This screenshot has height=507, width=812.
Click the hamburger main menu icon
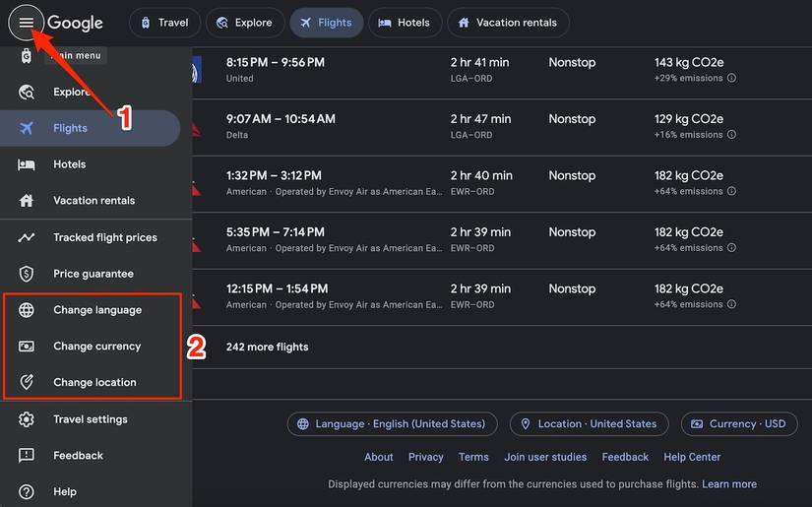[x=27, y=23]
